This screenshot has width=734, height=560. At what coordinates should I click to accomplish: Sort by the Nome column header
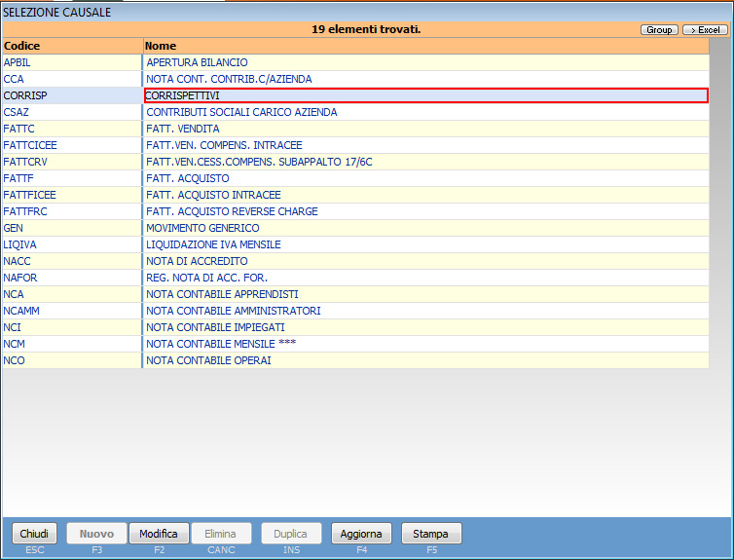click(x=425, y=46)
